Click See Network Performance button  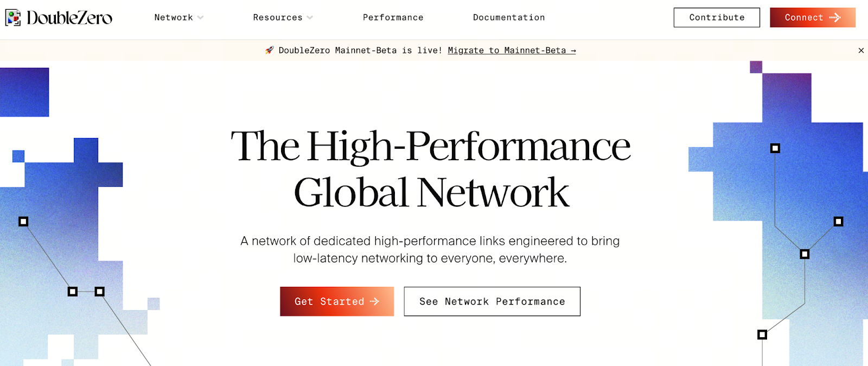(492, 301)
